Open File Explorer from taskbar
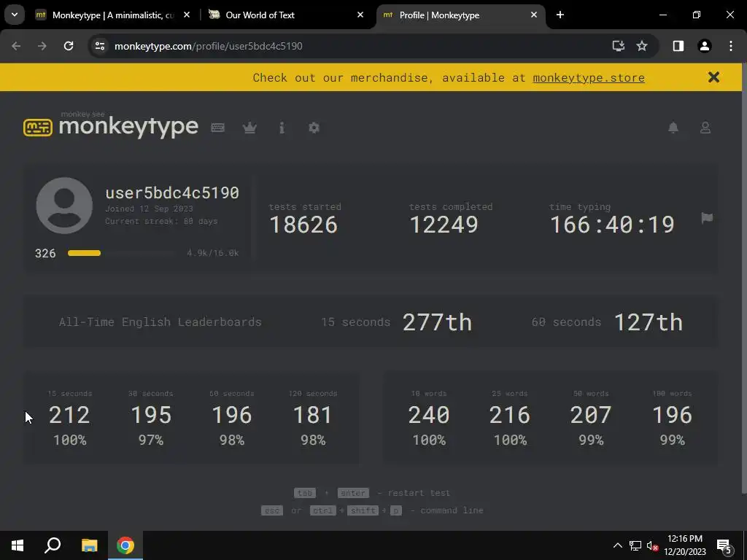This screenshot has height=560, width=747. [x=89, y=545]
